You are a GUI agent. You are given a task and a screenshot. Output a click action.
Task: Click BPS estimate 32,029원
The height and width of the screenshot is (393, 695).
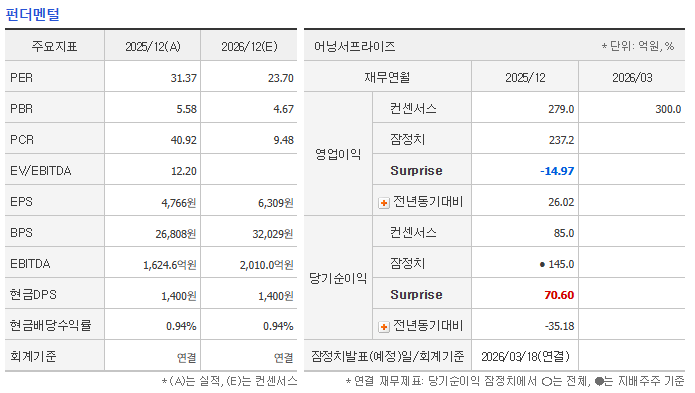tap(273, 234)
